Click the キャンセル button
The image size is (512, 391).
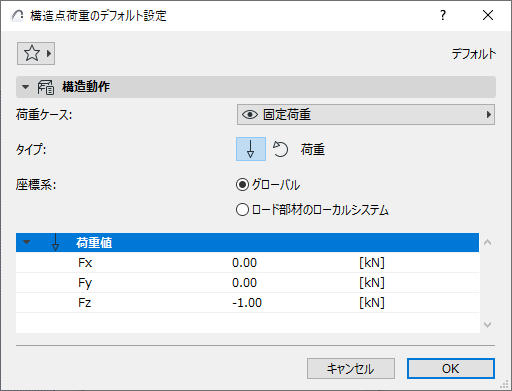tap(351, 368)
